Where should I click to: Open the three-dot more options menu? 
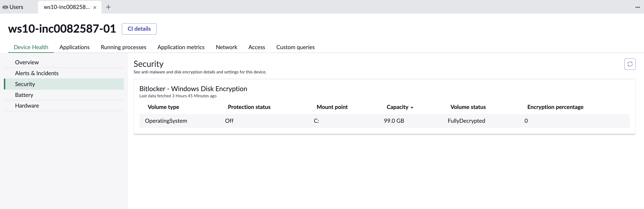[x=638, y=7]
